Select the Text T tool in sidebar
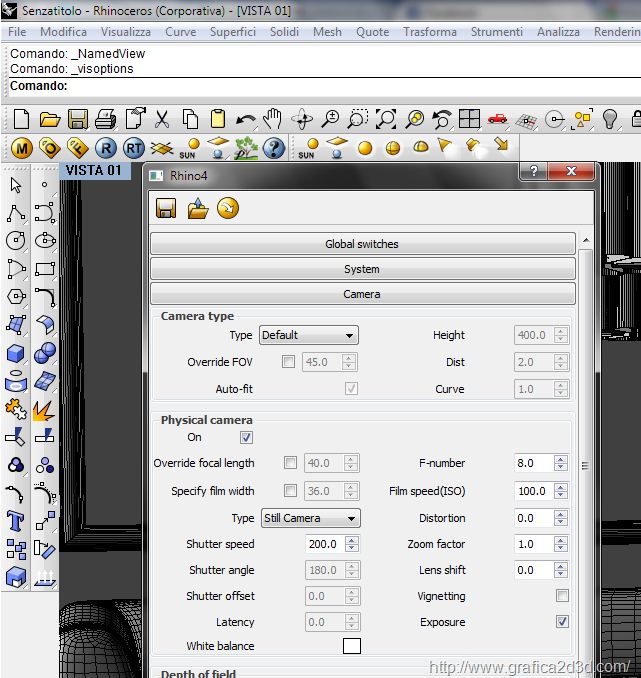 click(16, 521)
